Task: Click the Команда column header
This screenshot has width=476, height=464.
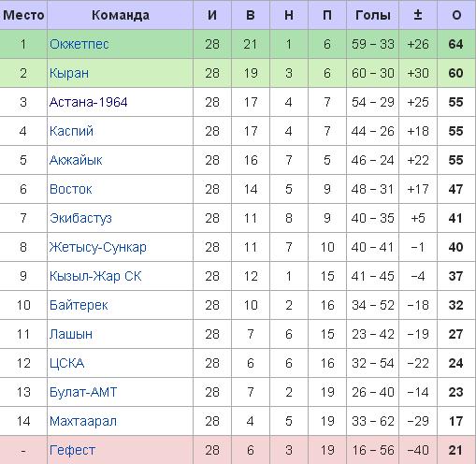Action: tap(121, 15)
